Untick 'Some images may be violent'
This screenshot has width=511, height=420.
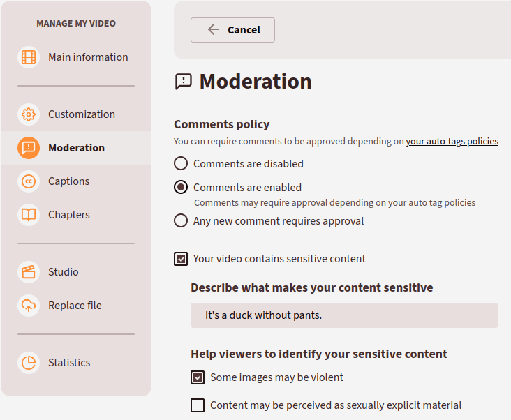point(198,377)
